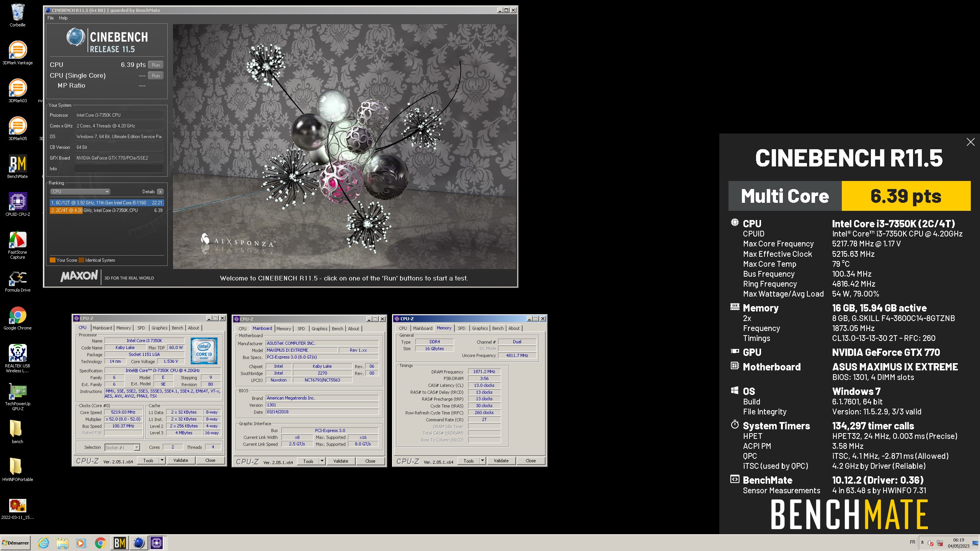Click the 6.39 pts score in BenchMate
The image size is (980, 551).
tap(906, 196)
